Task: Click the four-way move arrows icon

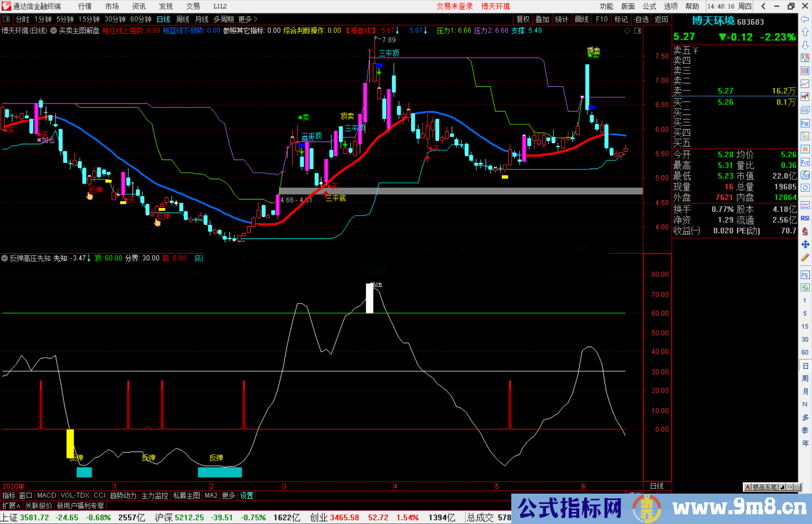Action: click(x=805, y=245)
